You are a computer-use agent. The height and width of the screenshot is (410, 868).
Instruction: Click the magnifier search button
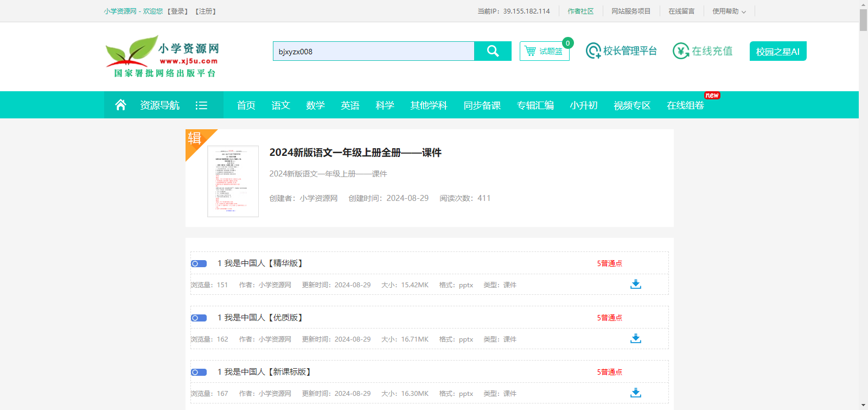(493, 51)
